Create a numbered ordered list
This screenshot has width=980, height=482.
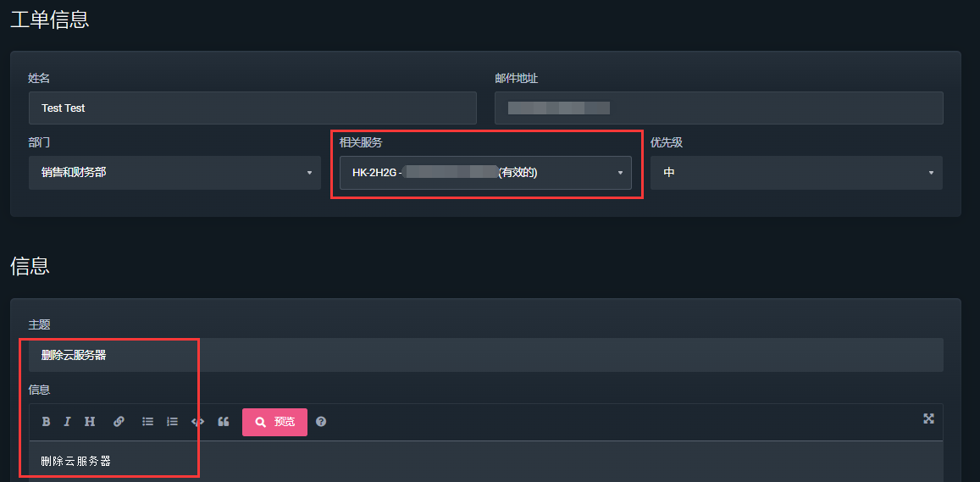click(172, 422)
